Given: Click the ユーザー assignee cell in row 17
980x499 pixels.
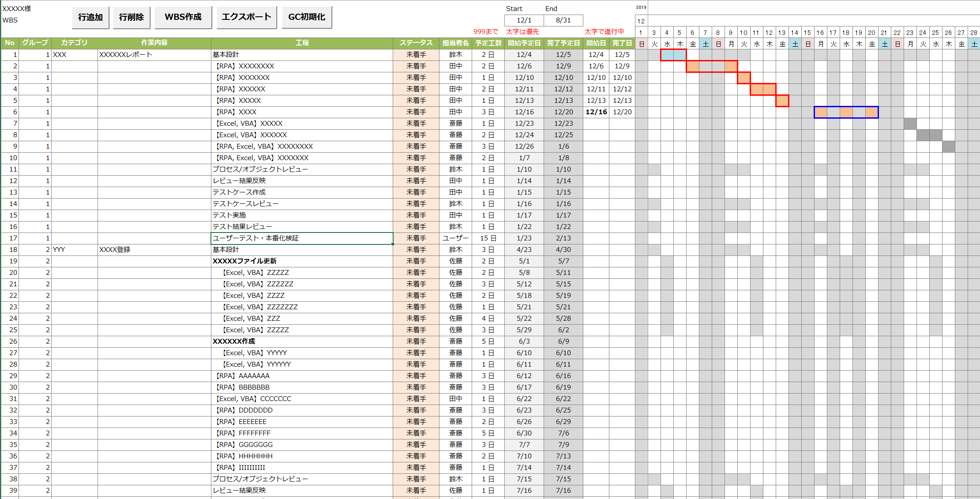Looking at the screenshot, I should pyautogui.click(x=455, y=238).
